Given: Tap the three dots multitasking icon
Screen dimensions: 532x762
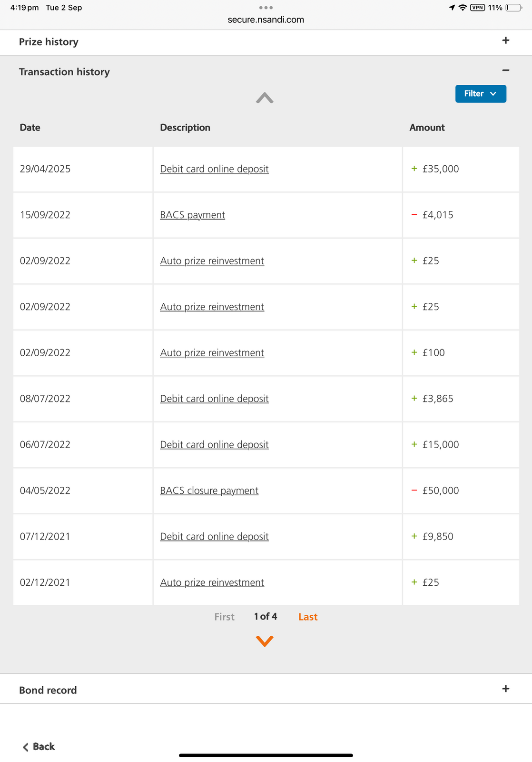Looking at the screenshot, I should pos(266,8).
